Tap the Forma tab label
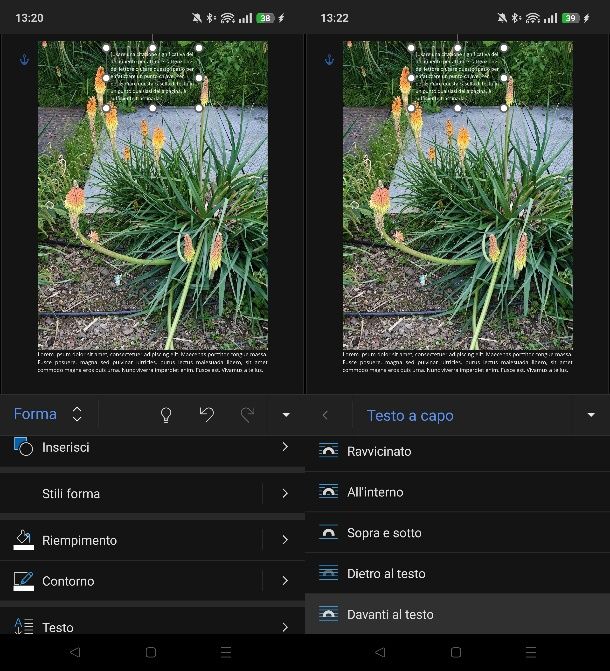Image resolution: width=610 pixels, height=671 pixels. pyautogui.click(x=35, y=414)
